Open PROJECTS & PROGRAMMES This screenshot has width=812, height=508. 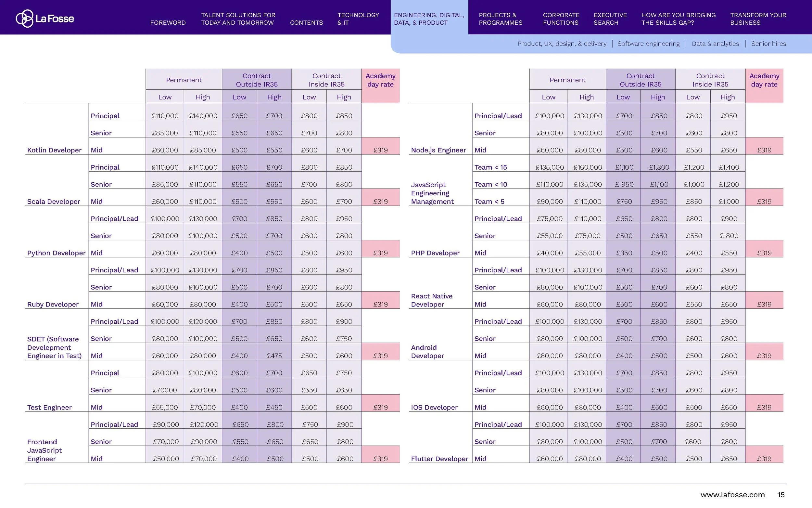(x=501, y=19)
